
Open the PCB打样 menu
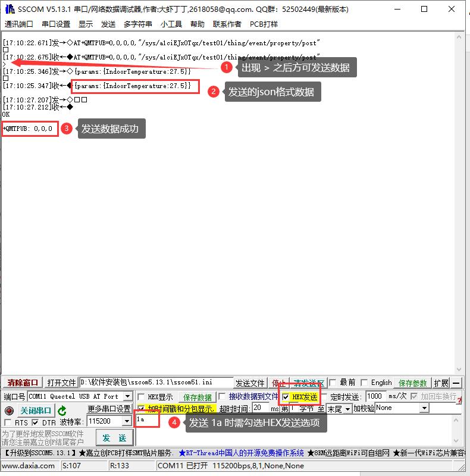point(264,24)
